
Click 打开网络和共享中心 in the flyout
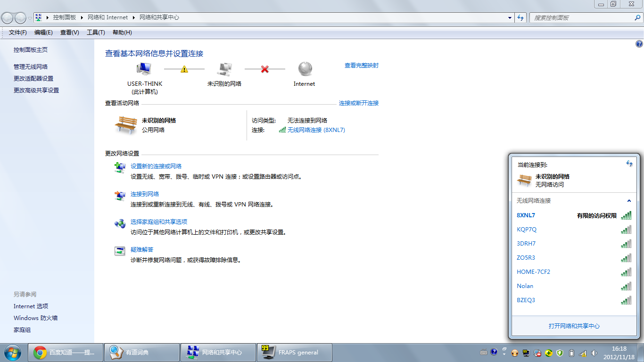point(574,326)
